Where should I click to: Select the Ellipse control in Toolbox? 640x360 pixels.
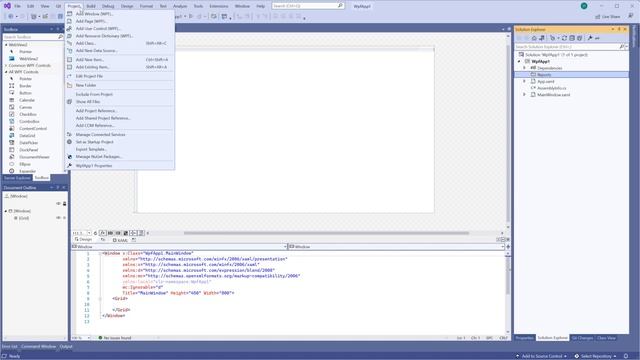point(25,164)
